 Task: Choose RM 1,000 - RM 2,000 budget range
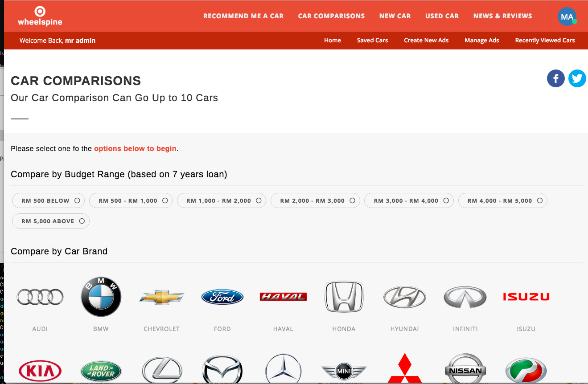tap(221, 200)
